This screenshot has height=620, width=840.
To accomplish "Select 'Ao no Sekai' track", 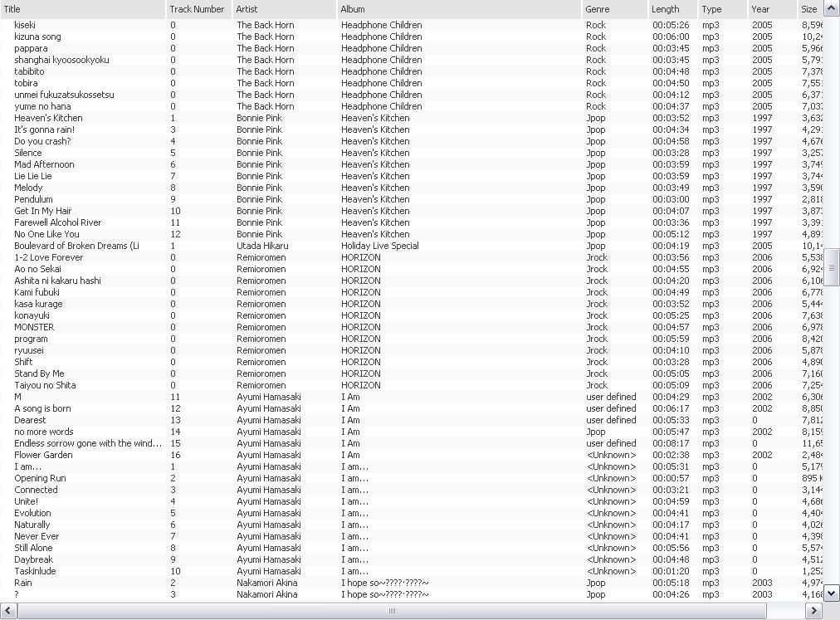I will point(37,269).
